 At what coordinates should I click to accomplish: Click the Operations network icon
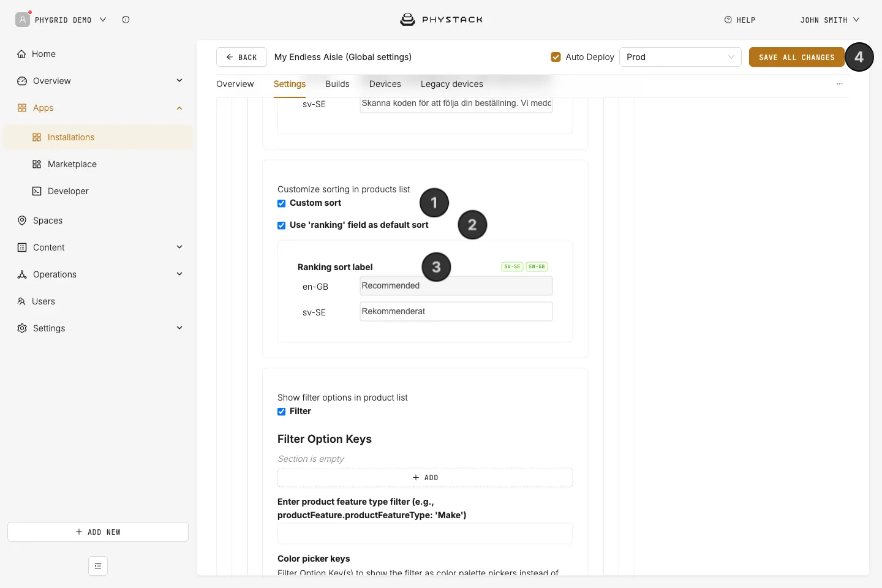click(x=22, y=274)
